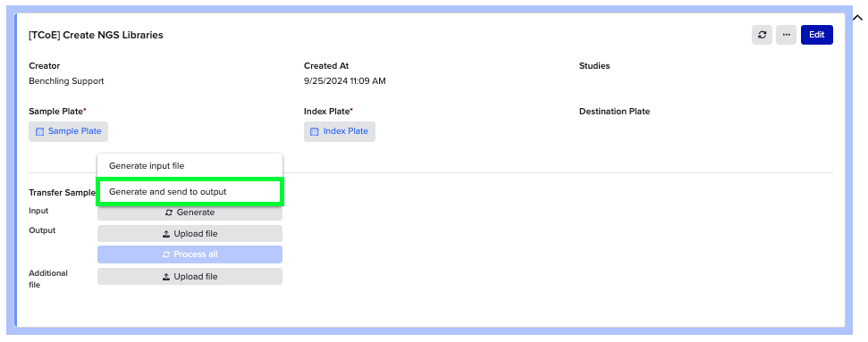The width and height of the screenshot is (868, 342).
Task: Click the Additional file label
Action: (48, 279)
